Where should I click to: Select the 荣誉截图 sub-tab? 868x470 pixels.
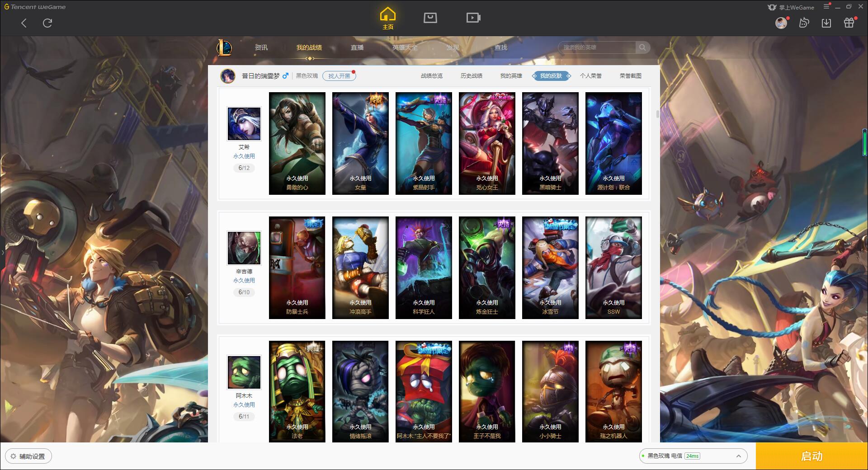tap(631, 76)
